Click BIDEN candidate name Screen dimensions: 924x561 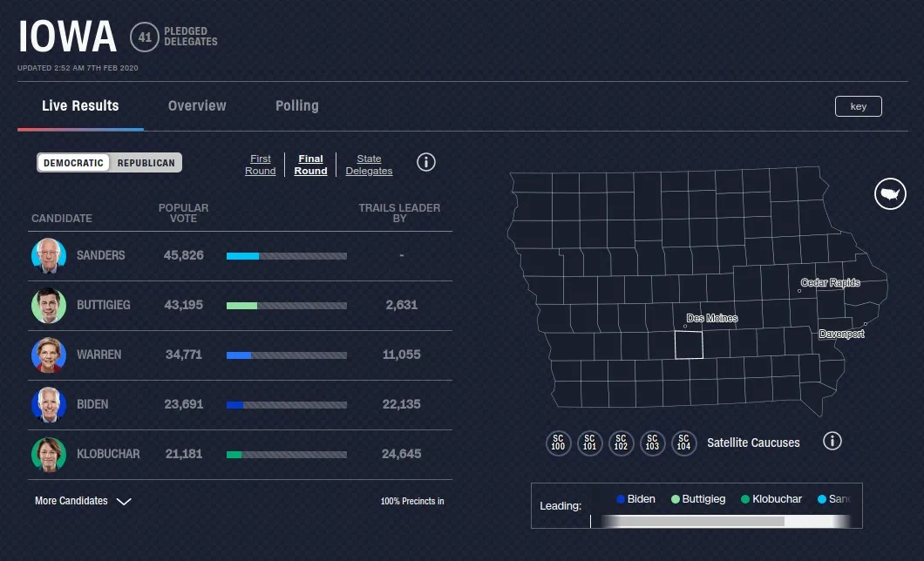click(92, 404)
